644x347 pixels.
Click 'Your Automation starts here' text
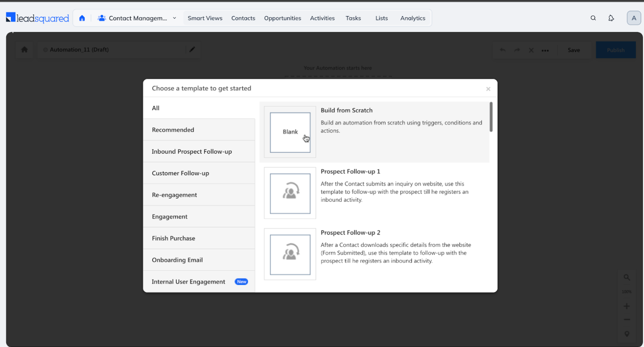pos(338,68)
